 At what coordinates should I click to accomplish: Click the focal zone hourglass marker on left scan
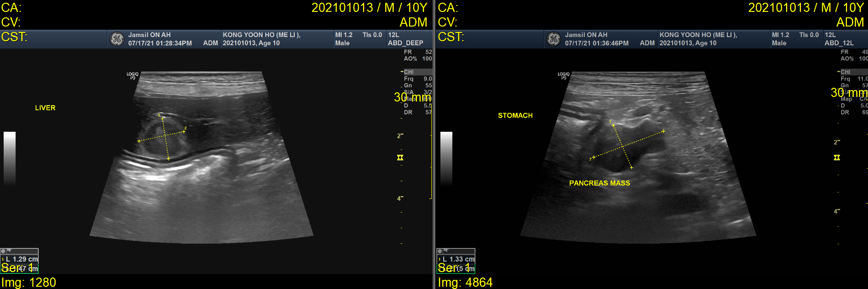(400, 158)
